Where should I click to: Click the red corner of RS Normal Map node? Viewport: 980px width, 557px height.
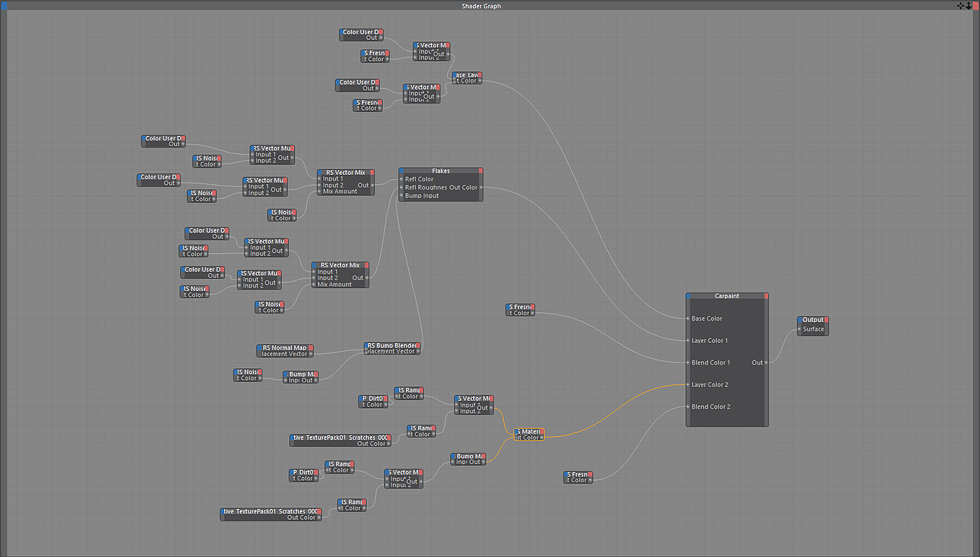pyautogui.click(x=310, y=348)
